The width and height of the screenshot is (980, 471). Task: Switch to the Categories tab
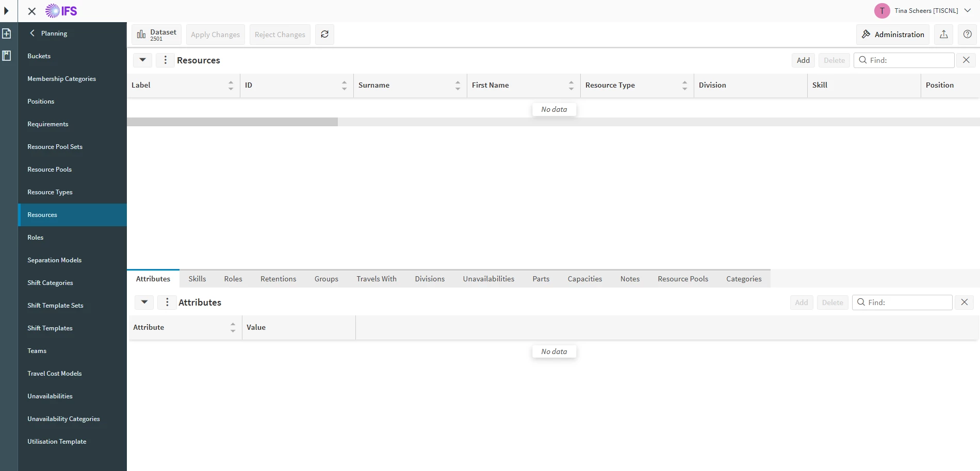pos(744,279)
